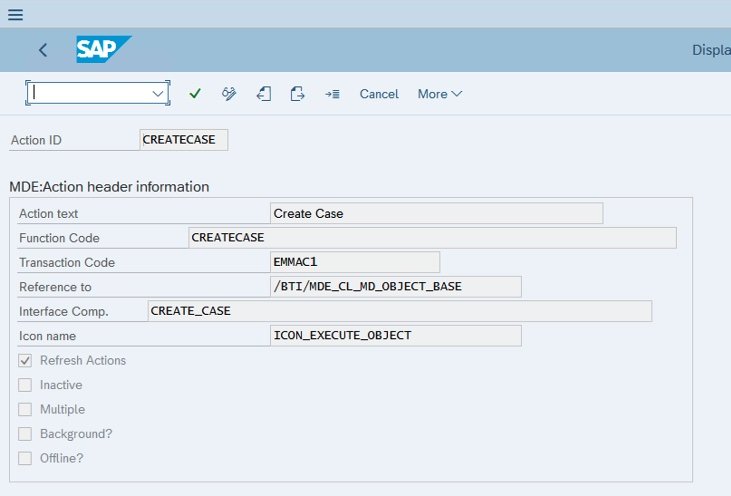This screenshot has height=496, width=731.
Task: Click the Action text label
Action: pyautogui.click(x=48, y=214)
